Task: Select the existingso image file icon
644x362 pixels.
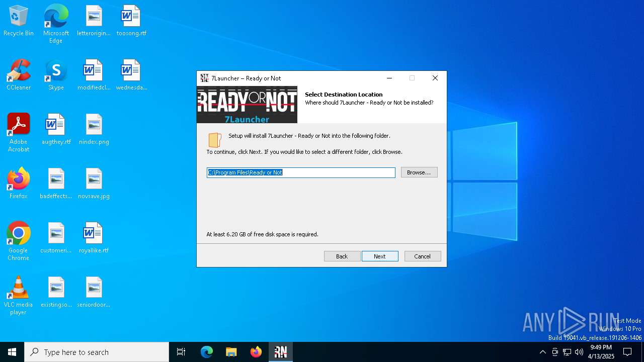Action: tap(56, 293)
